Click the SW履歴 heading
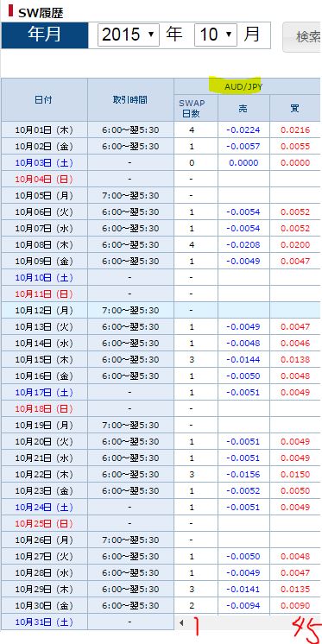Screen dimensions: 322x644 pyautogui.click(x=41, y=13)
